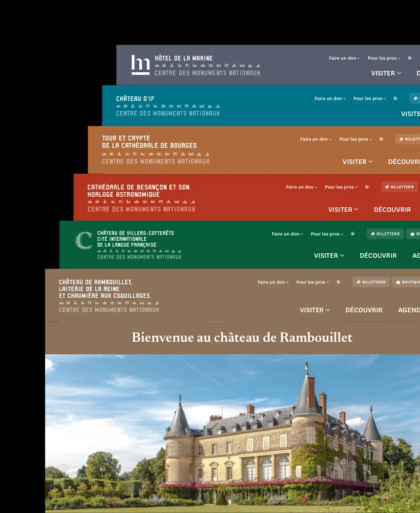The width and height of the screenshot is (420, 513).
Task: Open DÉCOUVRIR menu in Besançon header
Action: [x=392, y=210]
